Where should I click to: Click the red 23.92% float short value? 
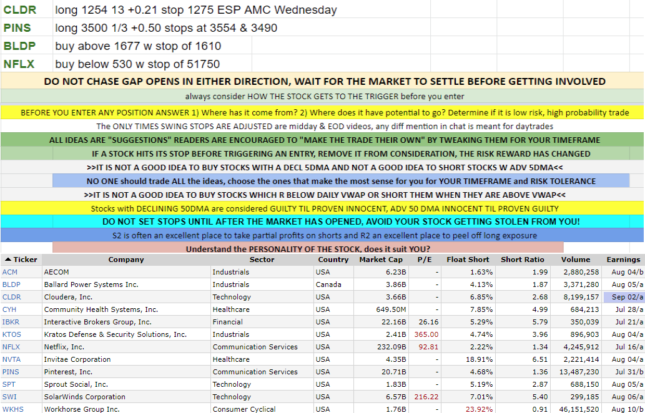[x=479, y=409]
